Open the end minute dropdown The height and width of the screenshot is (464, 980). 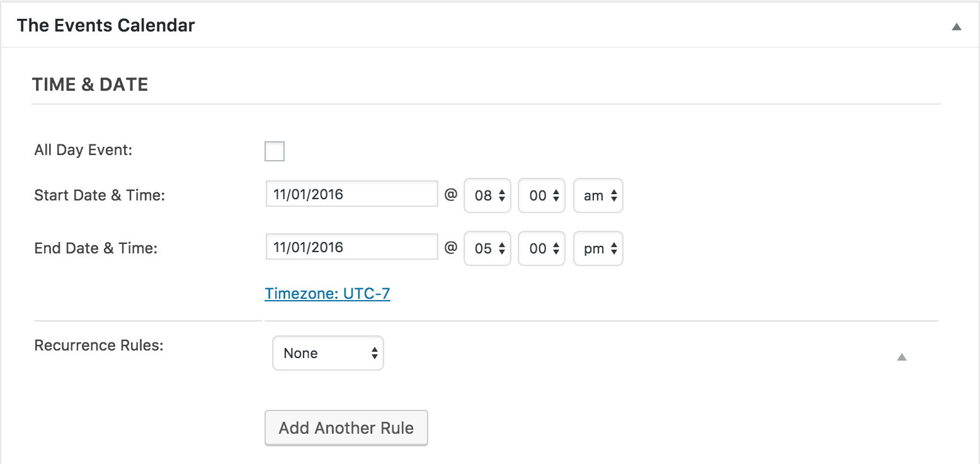(541, 249)
